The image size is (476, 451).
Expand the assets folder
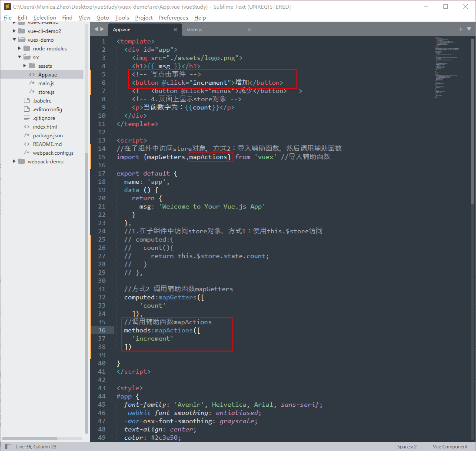click(x=25, y=66)
